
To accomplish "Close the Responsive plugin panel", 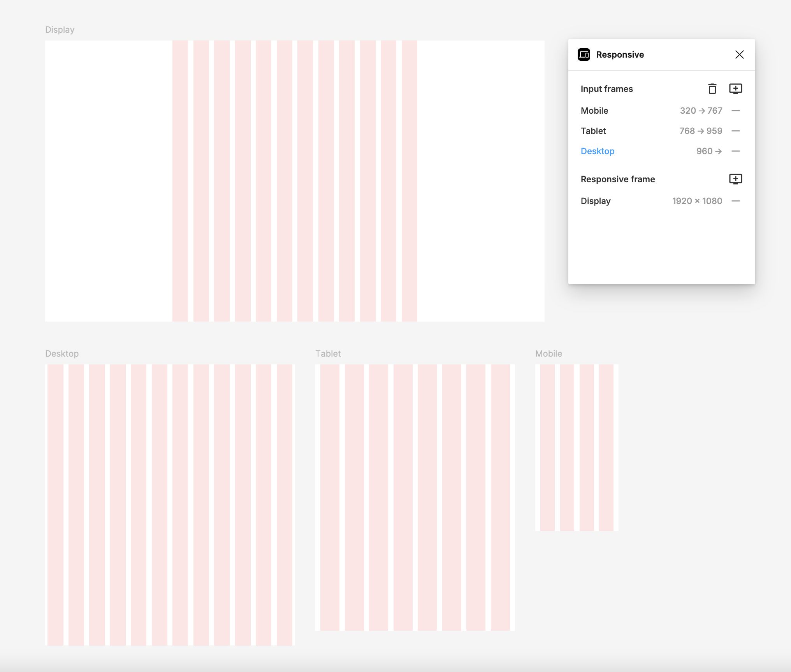I will coord(739,55).
